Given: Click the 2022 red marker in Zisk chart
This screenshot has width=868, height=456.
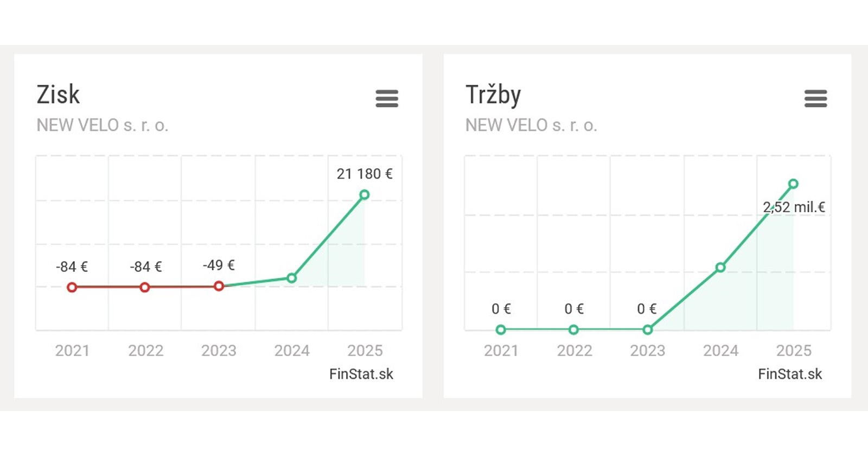Looking at the screenshot, I should [144, 287].
